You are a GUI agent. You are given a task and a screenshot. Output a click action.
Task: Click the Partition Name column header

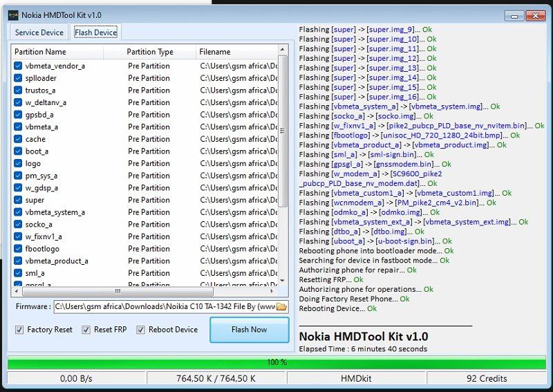click(57, 52)
